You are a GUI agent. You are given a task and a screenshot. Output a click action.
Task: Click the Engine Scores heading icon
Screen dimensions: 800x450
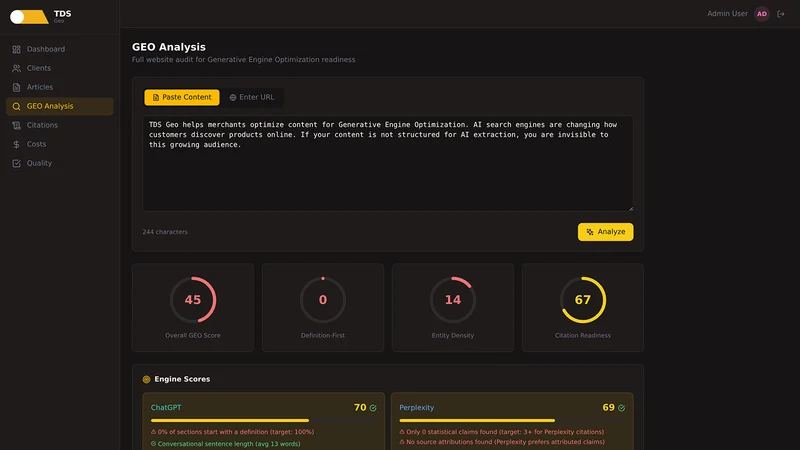146,379
